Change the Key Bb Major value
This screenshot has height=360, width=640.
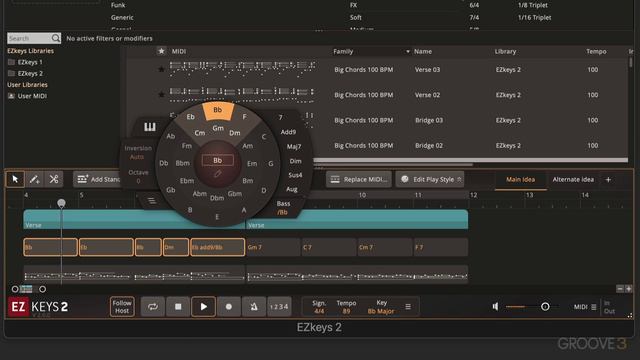381,311
